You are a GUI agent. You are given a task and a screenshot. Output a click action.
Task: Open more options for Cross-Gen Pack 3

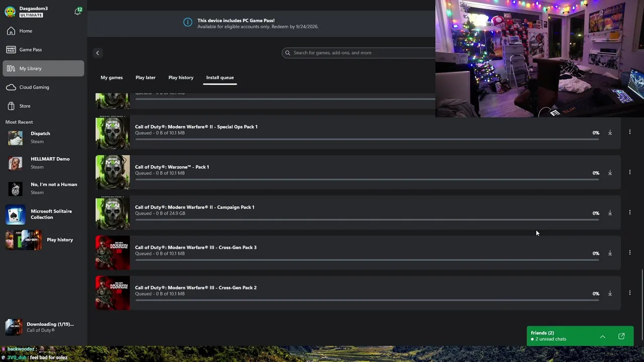pyautogui.click(x=629, y=252)
